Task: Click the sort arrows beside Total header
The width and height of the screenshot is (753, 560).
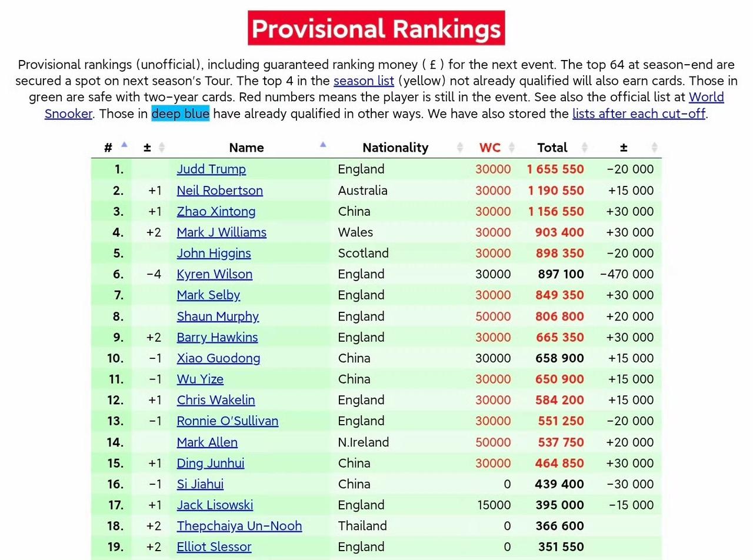Action: click(x=585, y=148)
